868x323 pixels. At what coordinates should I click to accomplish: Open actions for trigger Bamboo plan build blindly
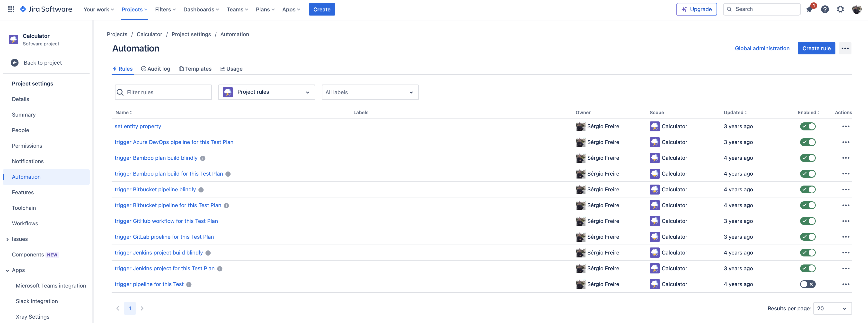point(846,158)
